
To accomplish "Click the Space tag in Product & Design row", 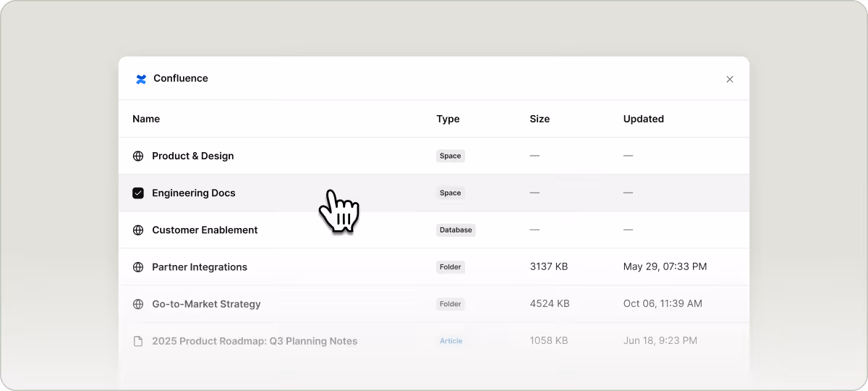I will 450,156.
